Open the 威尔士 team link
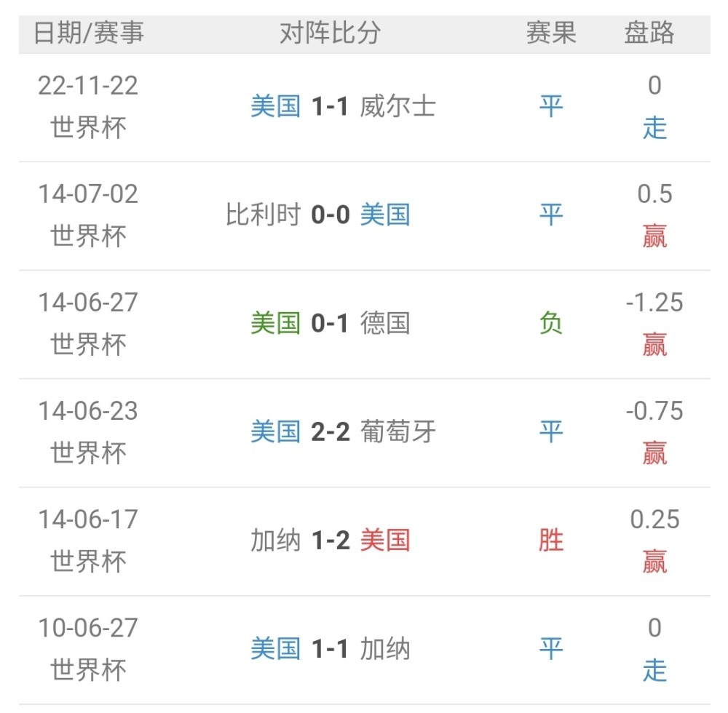Viewport: 728px width, 713px height. point(397,107)
